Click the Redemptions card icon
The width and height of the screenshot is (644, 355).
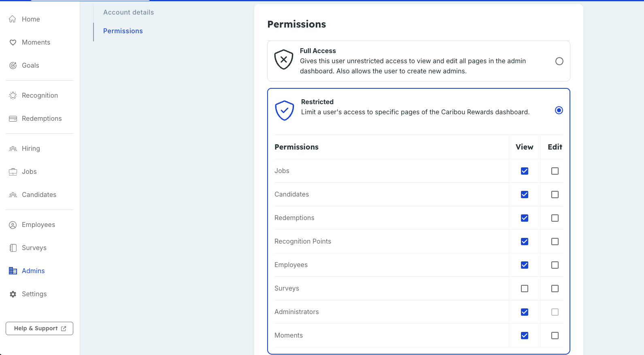pos(13,119)
